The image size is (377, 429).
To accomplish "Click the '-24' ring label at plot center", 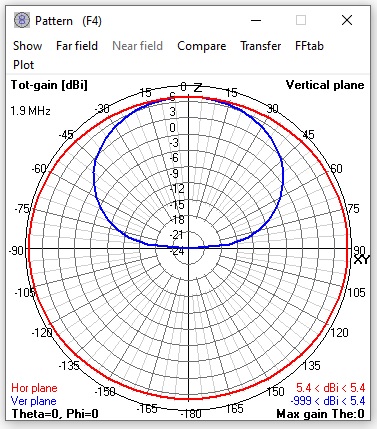I will point(177,251).
